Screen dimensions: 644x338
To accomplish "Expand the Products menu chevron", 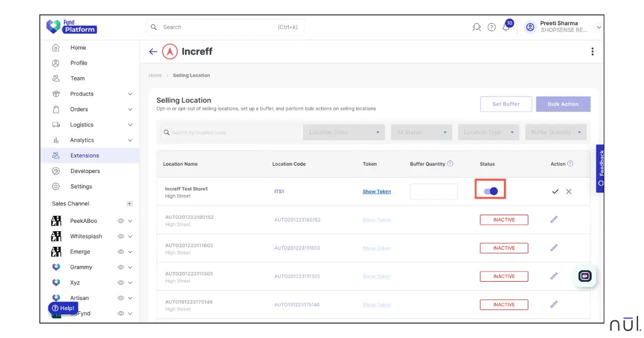I will click(x=130, y=94).
